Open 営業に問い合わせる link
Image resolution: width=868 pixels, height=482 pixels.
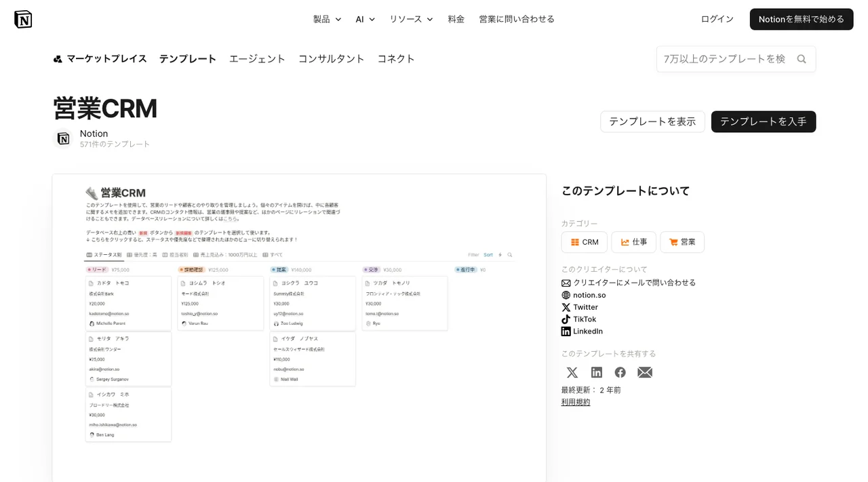pos(517,19)
